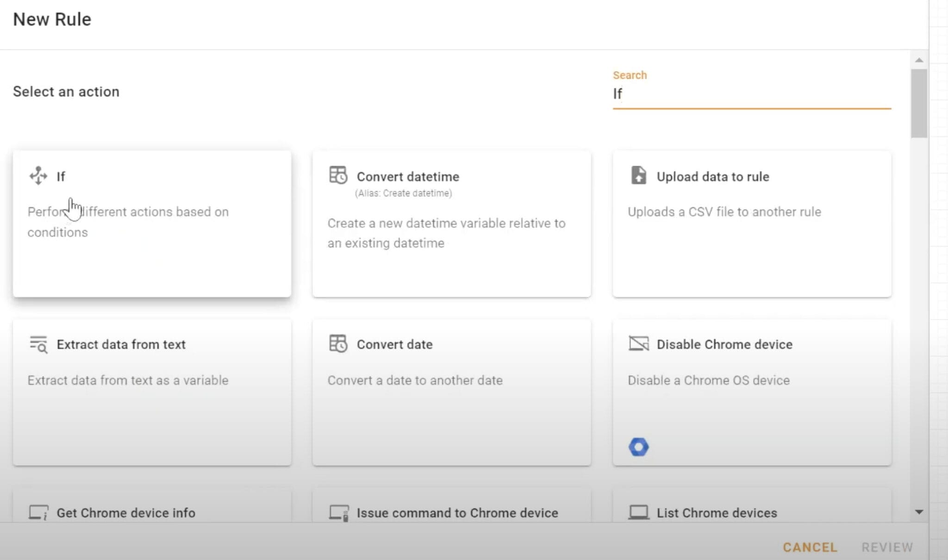
Task: Click the Get Chrome device info icon
Action: pos(38,512)
